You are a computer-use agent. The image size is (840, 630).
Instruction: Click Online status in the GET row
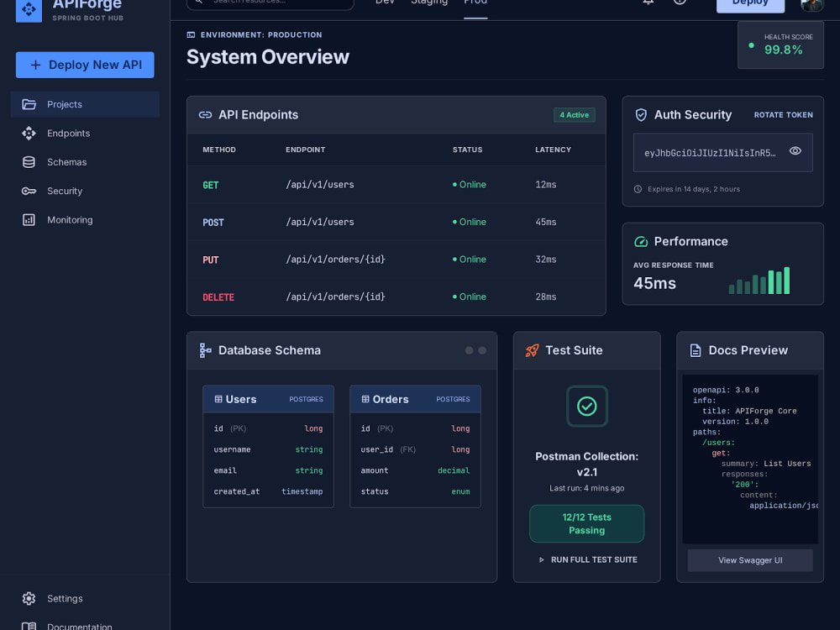(x=470, y=185)
